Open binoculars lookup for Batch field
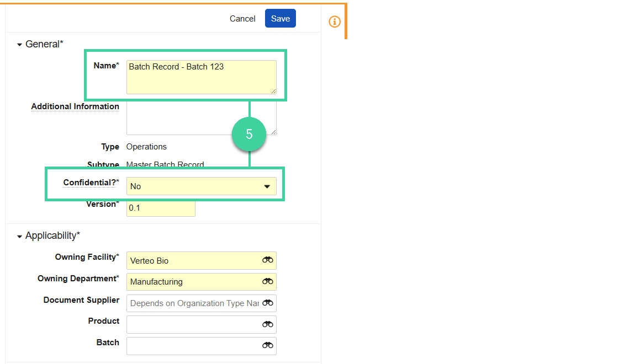The height and width of the screenshot is (364, 635). pyautogui.click(x=268, y=345)
